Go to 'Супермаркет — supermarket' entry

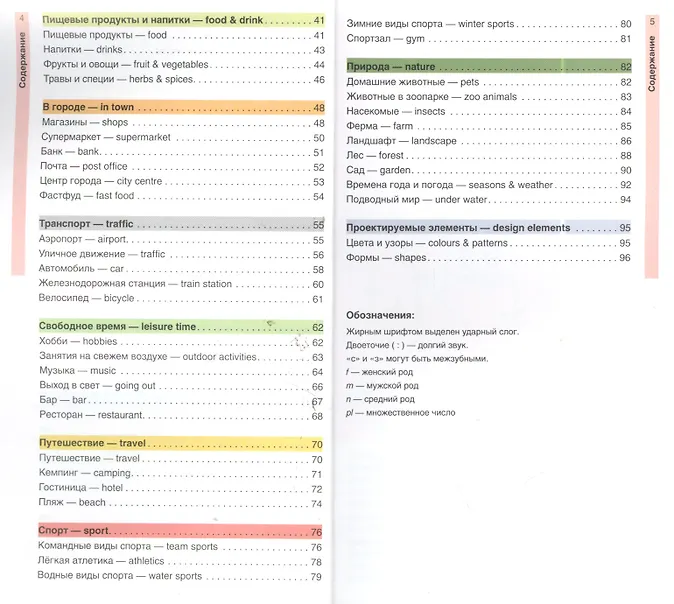coord(106,138)
